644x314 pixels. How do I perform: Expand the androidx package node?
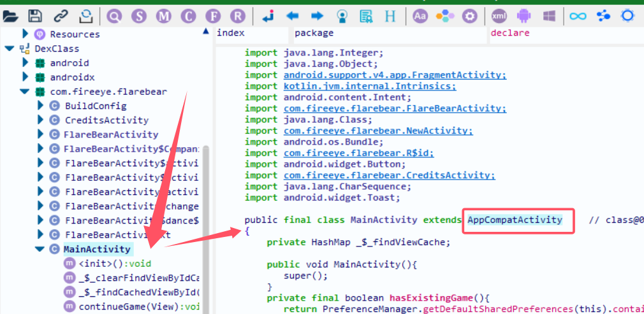coord(26,77)
